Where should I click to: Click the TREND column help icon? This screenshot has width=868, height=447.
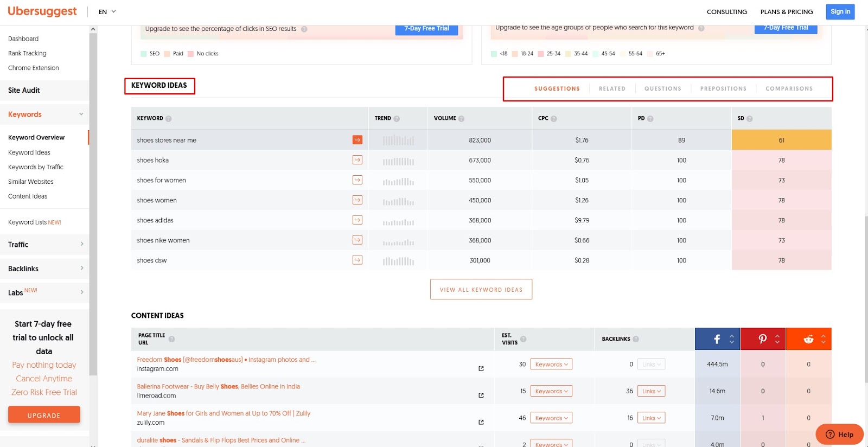(x=397, y=119)
